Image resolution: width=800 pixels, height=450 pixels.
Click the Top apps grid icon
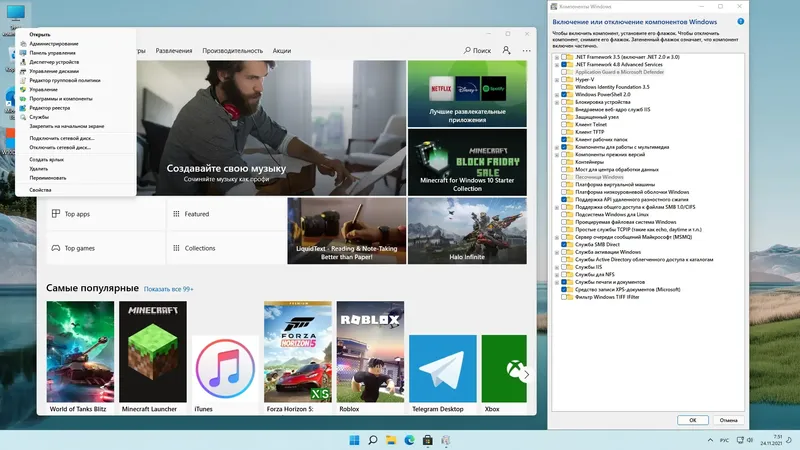(56, 214)
